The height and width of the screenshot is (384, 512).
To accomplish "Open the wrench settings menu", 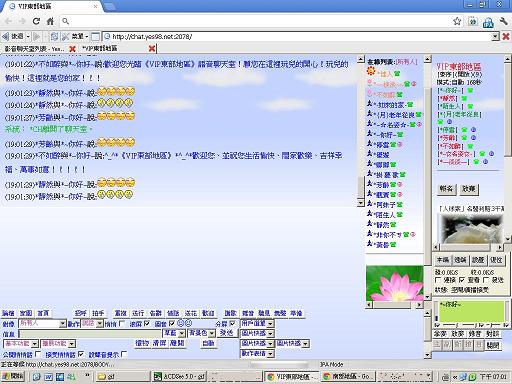I will click(x=503, y=21).
